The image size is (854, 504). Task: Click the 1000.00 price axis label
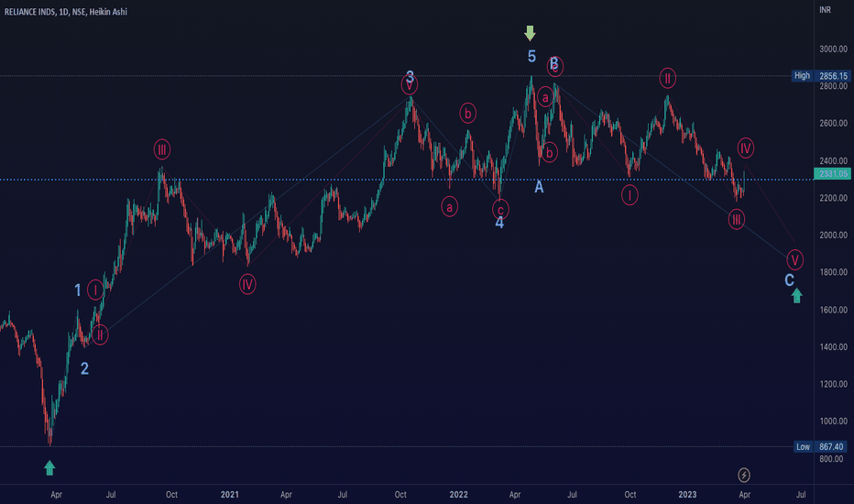833,421
